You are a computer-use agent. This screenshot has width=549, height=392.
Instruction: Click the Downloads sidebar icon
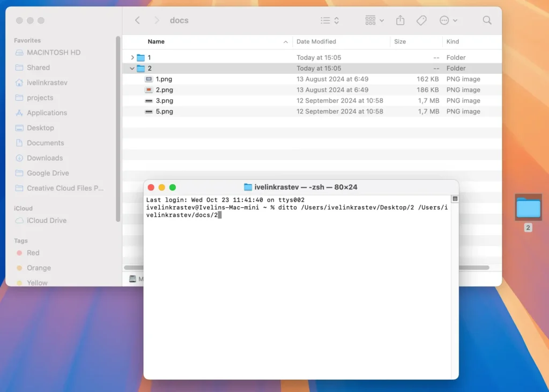[x=19, y=157]
